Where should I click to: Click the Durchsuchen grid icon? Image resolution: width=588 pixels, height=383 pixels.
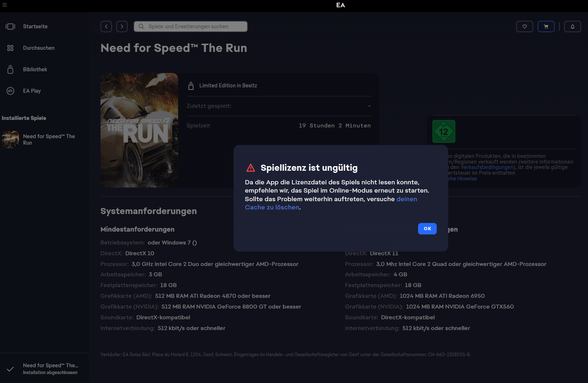[10, 48]
